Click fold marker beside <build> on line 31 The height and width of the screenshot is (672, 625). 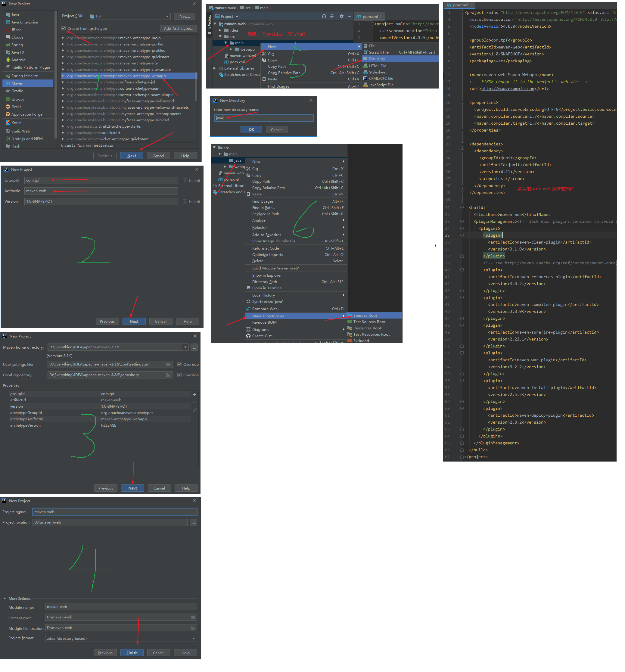tap(462, 207)
